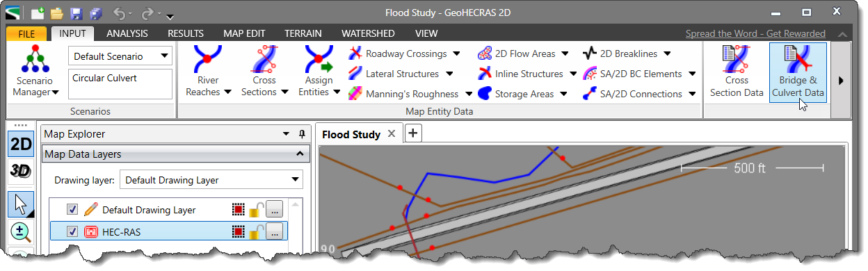The image size is (868, 271).
Task: Select the Default Drawing Layer row
Action: [168, 209]
